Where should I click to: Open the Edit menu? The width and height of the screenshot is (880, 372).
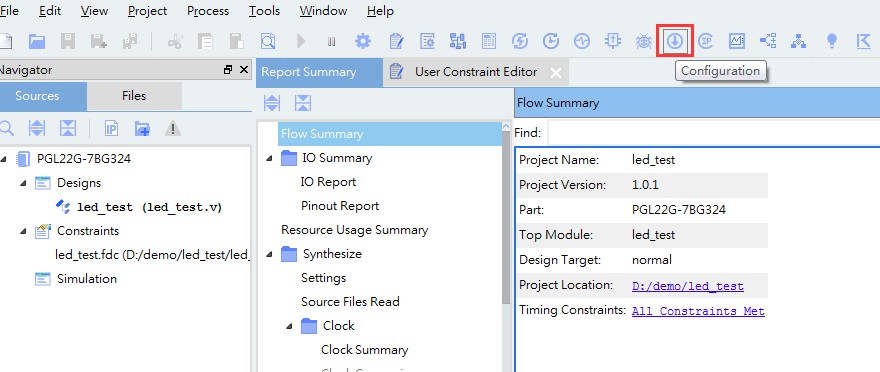tap(50, 11)
